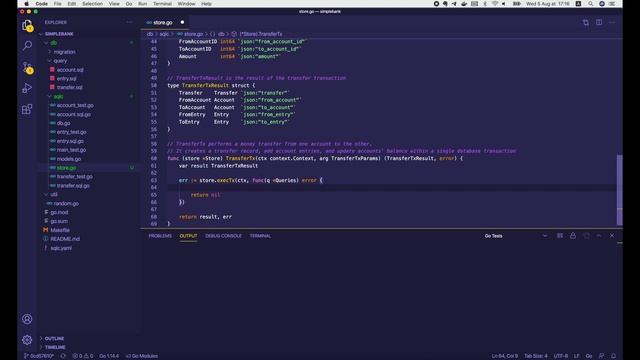Change UTF-8 file encoding

561,356
